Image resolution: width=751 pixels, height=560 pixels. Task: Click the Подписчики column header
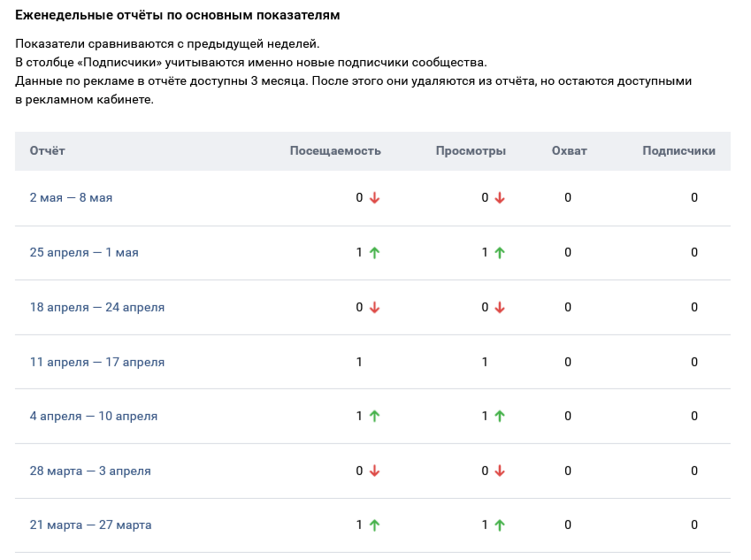point(678,151)
